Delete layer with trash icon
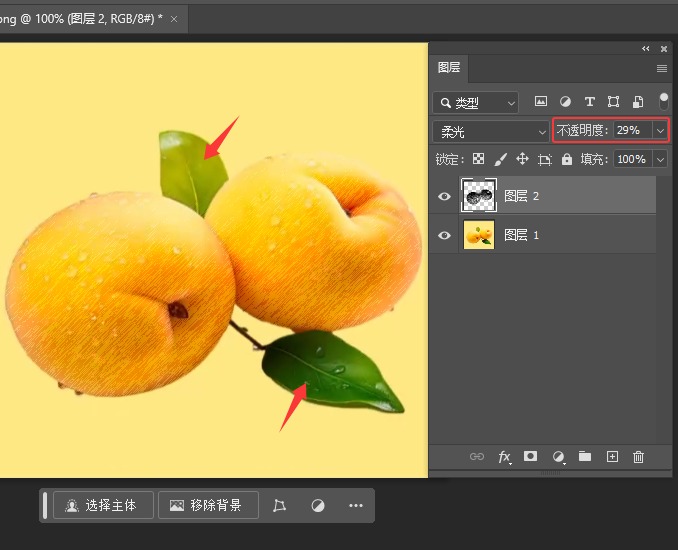 [x=639, y=457]
